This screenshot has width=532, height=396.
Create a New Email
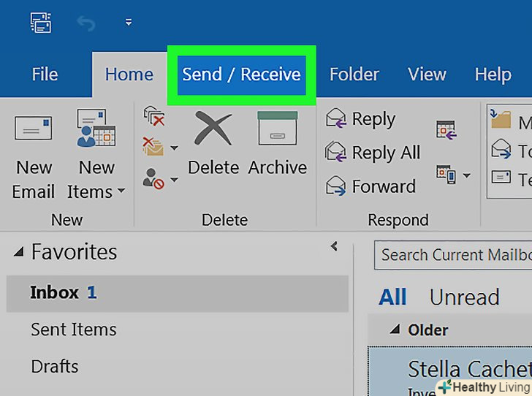(34, 157)
